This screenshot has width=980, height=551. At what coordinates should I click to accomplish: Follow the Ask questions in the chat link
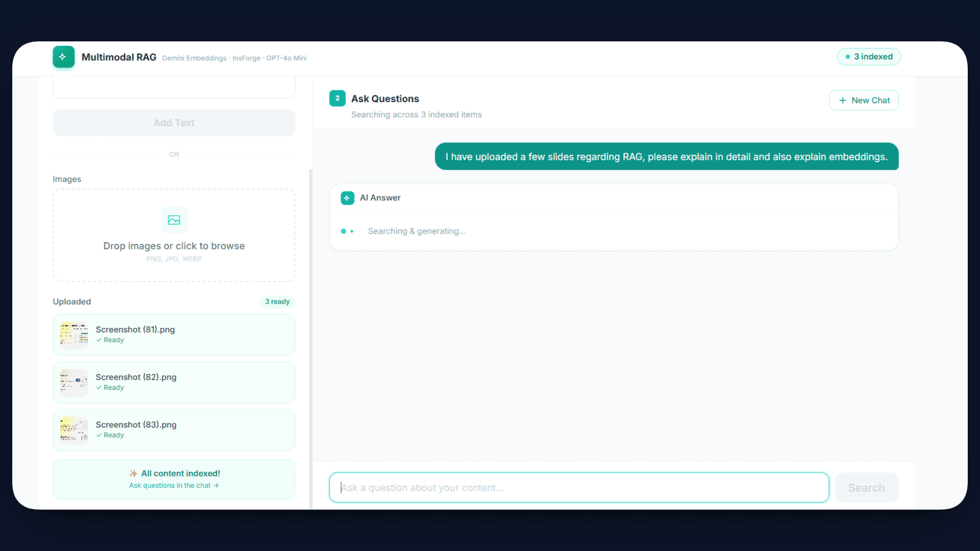coord(174,486)
